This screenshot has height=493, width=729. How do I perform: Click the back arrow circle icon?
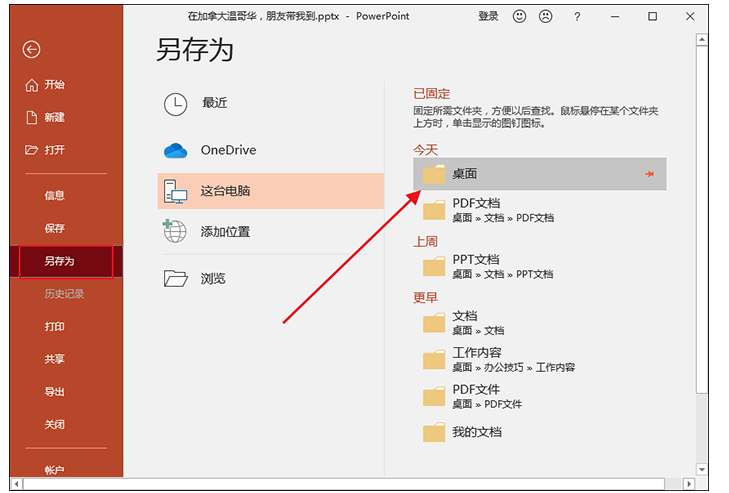(32, 49)
